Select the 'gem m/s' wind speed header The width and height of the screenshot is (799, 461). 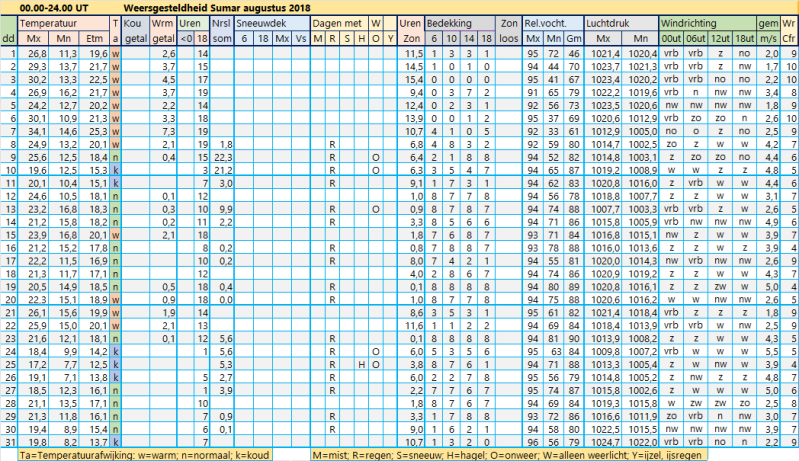tap(767, 29)
